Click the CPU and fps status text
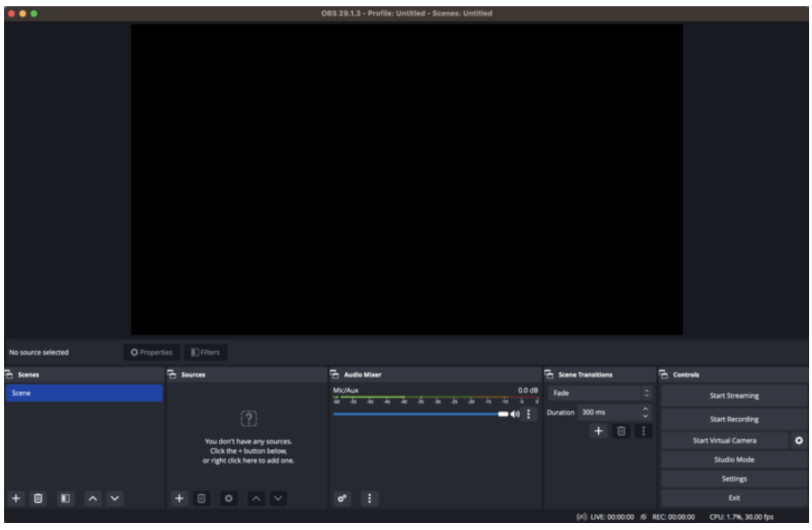Screen dimensions: 812x530 pos(741,517)
